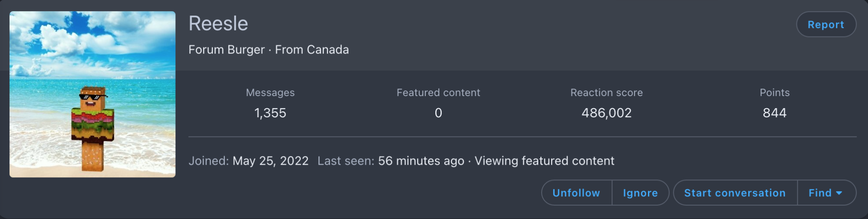The image size is (868, 219).
Task: Start conversation with Reesle
Action: click(x=735, y=192)
